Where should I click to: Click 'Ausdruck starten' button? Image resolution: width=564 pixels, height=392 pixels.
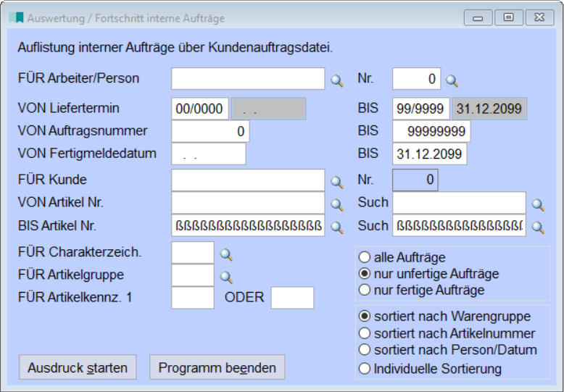tap(78, 367)
